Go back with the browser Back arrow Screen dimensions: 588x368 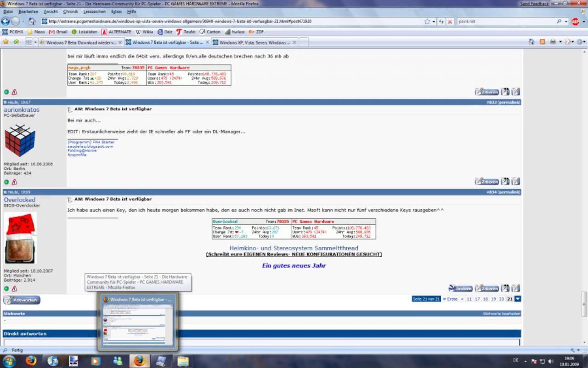pyautogui.click(x=6, y=21)
